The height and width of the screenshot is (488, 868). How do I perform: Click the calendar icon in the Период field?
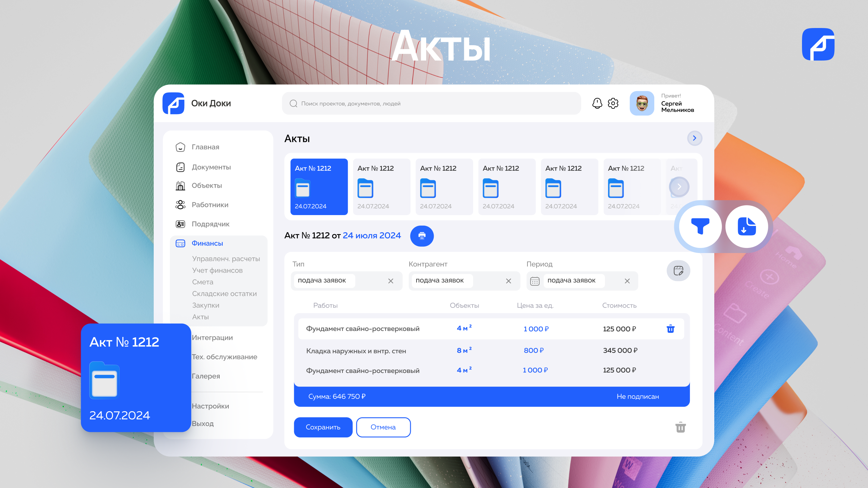coord(535,281)
